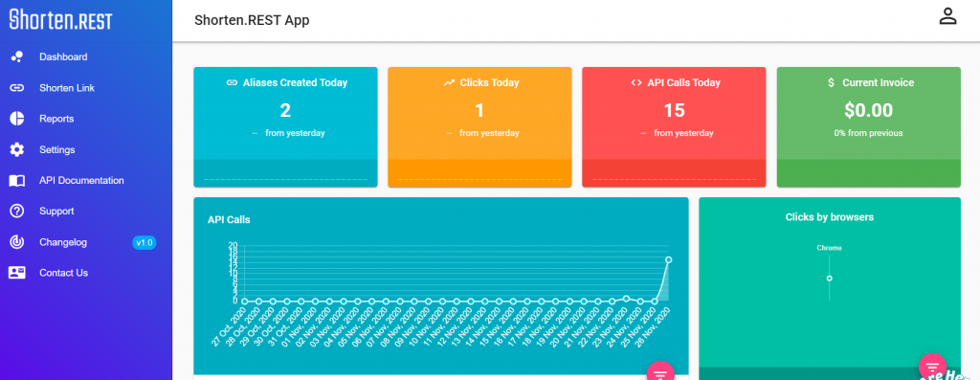This screenshot has width=980, height=380.
Task: Click the 26 Nov, 2020 data point
Action: point(669,259)
